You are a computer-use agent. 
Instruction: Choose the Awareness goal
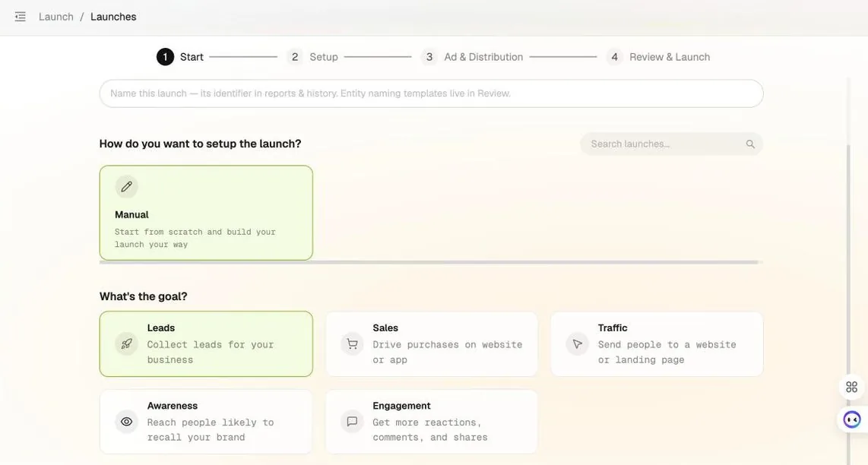click(x=206, y=422)
